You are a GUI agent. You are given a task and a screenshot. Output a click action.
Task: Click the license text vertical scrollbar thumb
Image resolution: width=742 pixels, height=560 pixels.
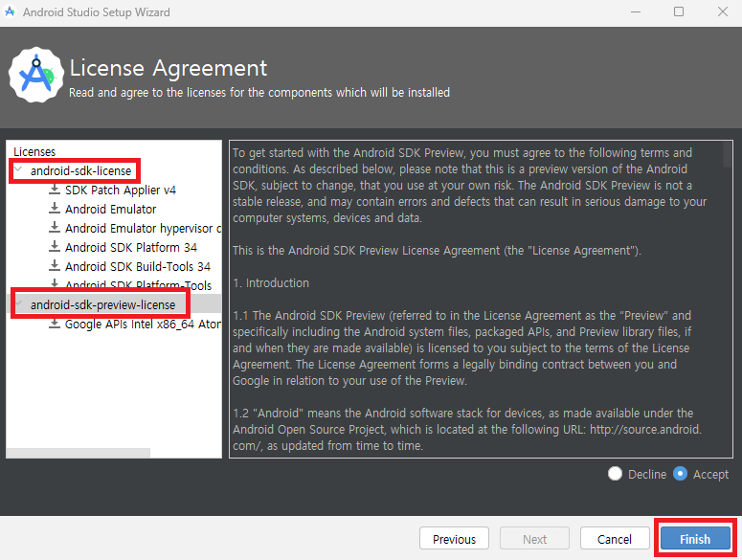tap(728, 154)
